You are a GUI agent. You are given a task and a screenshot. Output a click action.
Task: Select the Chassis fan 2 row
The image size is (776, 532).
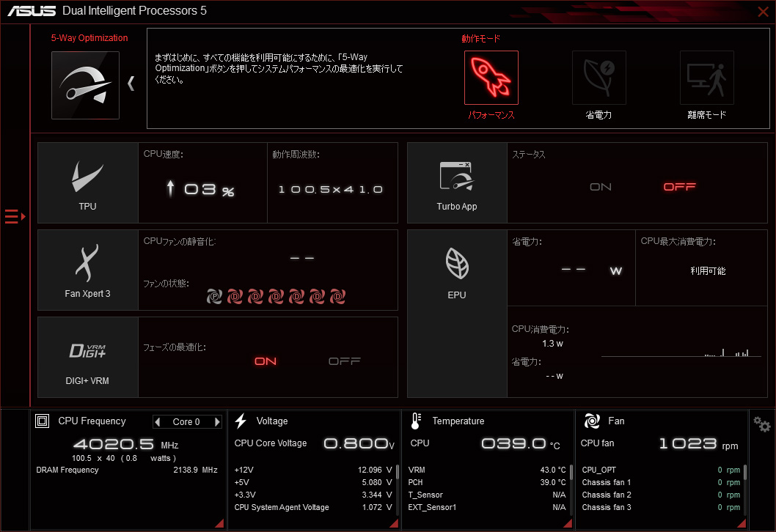click(x=661, y=495)
